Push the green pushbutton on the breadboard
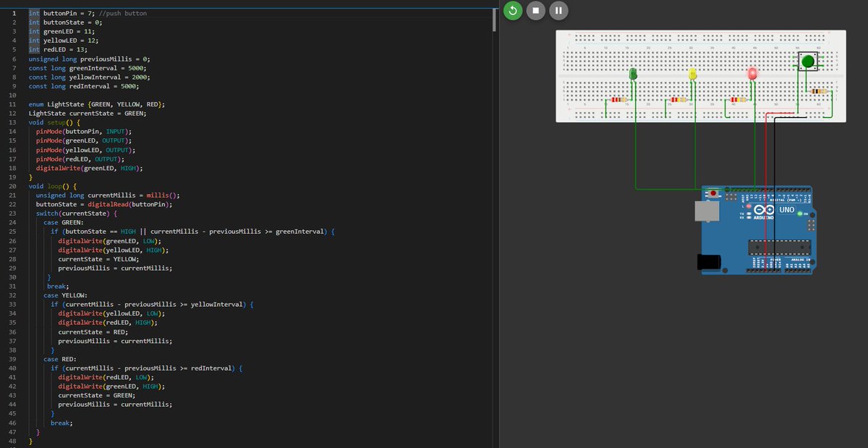Image resolution: width=868 pixels, height=448 pixels. pos(808,62)
